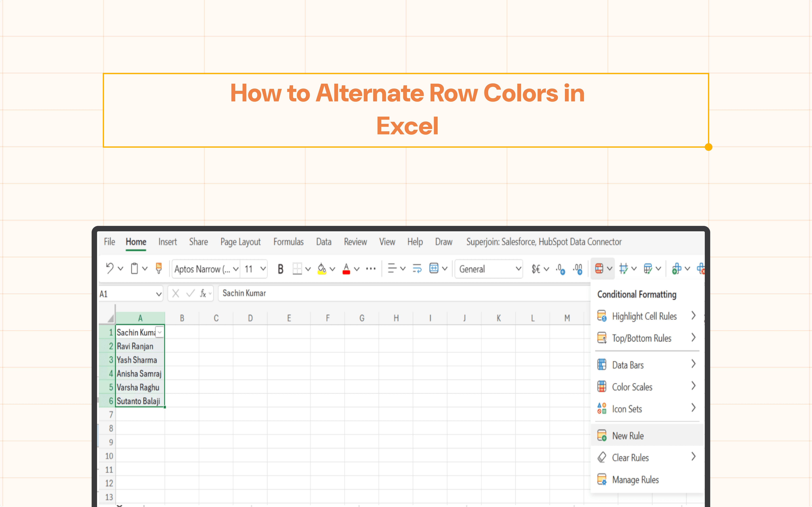Click the Format Painter brush icon
This screenshot has width=812, height=507.
[x=159, y=269]
